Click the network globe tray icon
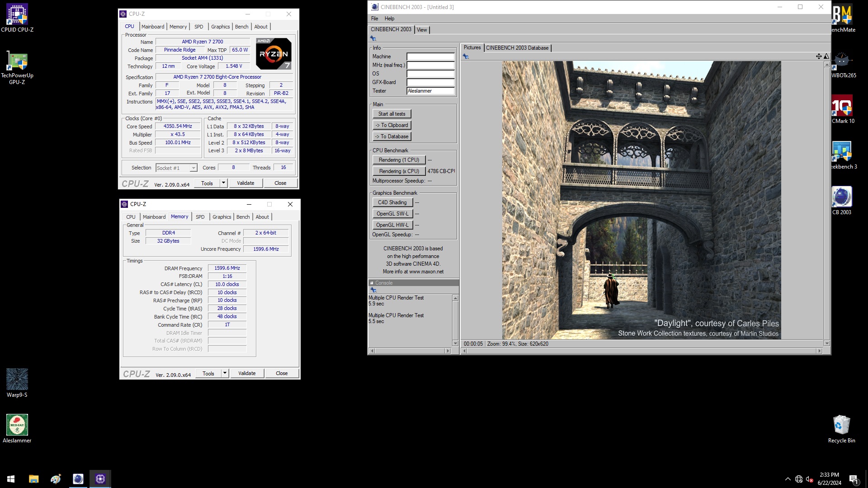This screenshot has height=488, width=868. [799, 479]
